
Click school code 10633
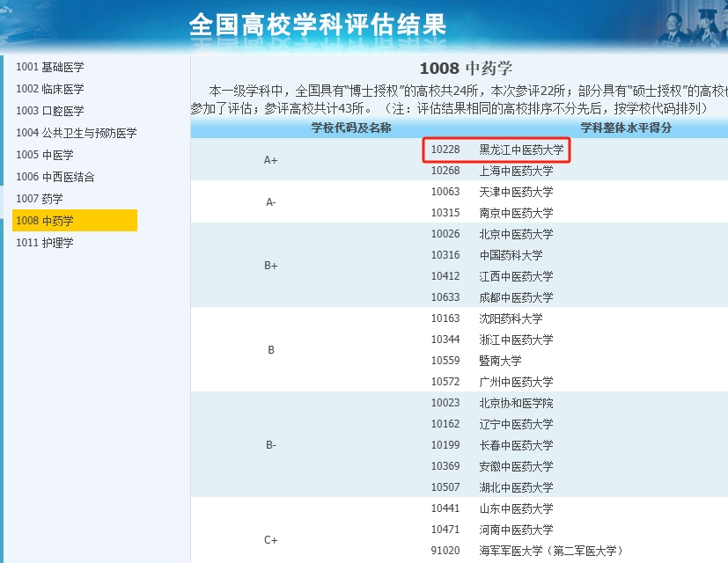445,297
